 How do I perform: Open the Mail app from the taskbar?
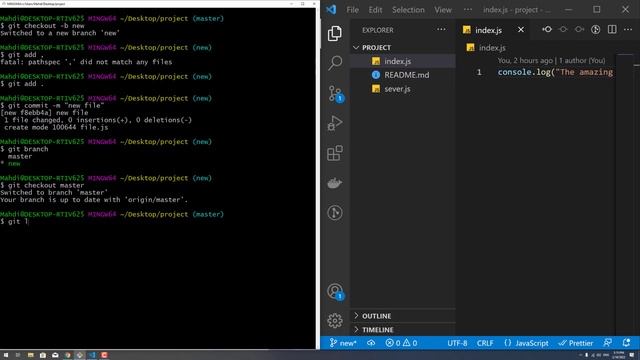pyautogui.click(x=55, y=355)
